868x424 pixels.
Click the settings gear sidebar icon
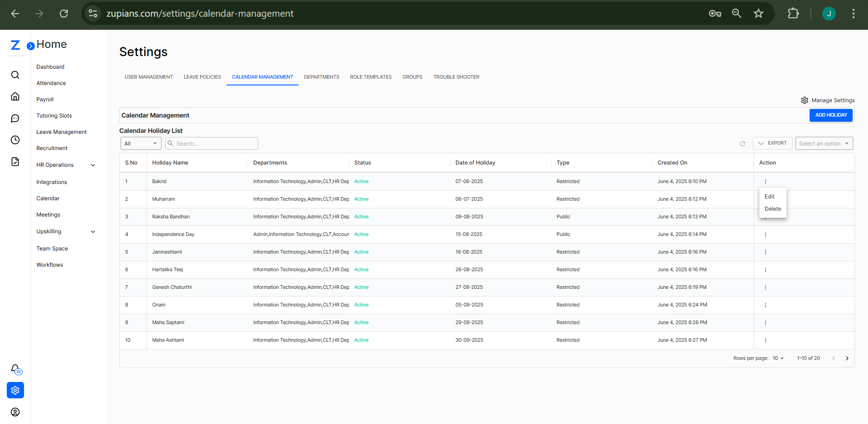(15, 390)
